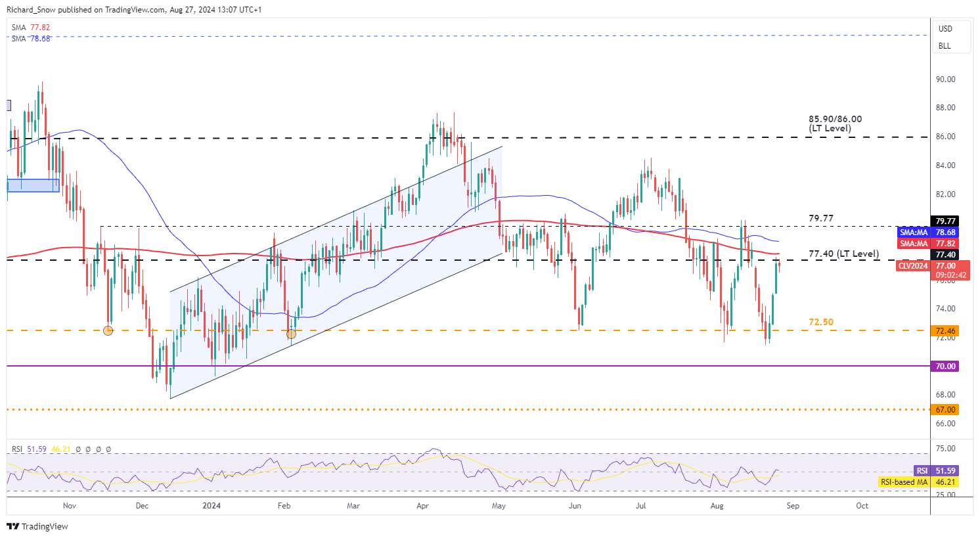The width and height of the screenshot is (980, 538).
Task: Click the 90.00 price scale label
Action: [x=945, y=79]
